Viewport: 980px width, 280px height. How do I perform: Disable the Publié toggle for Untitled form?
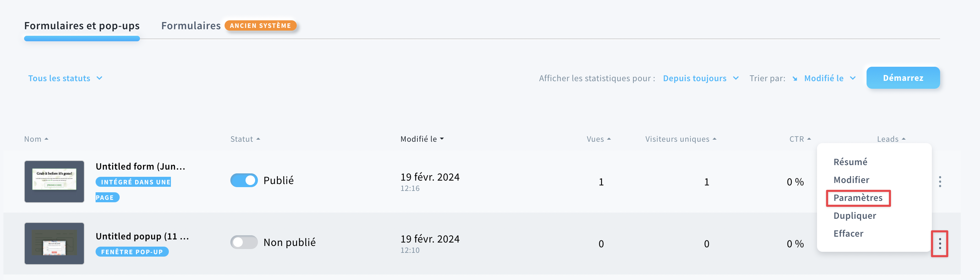tap(244, 180)
